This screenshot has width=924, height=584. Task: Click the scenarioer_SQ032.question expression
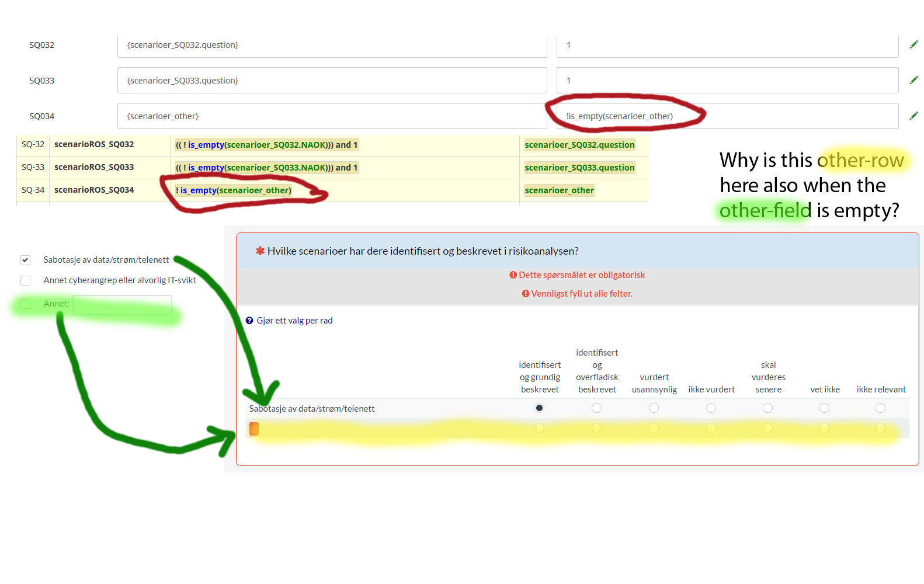coord(579,145)
